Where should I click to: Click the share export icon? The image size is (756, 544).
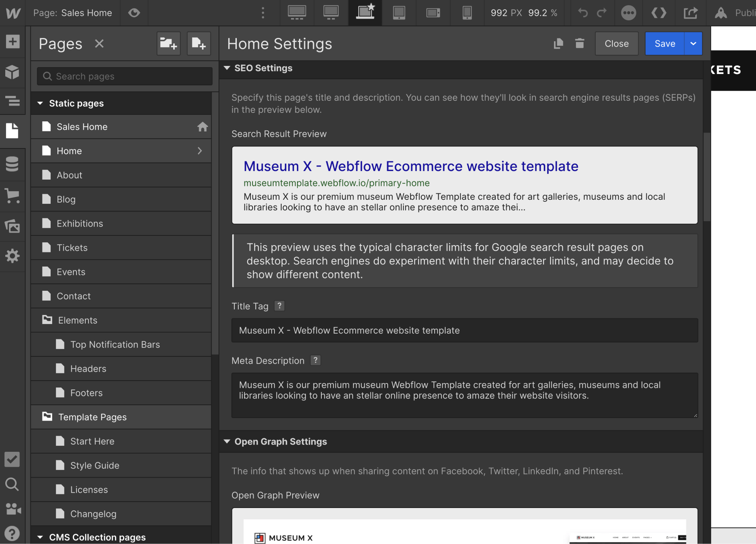click(x=691, y=13)
